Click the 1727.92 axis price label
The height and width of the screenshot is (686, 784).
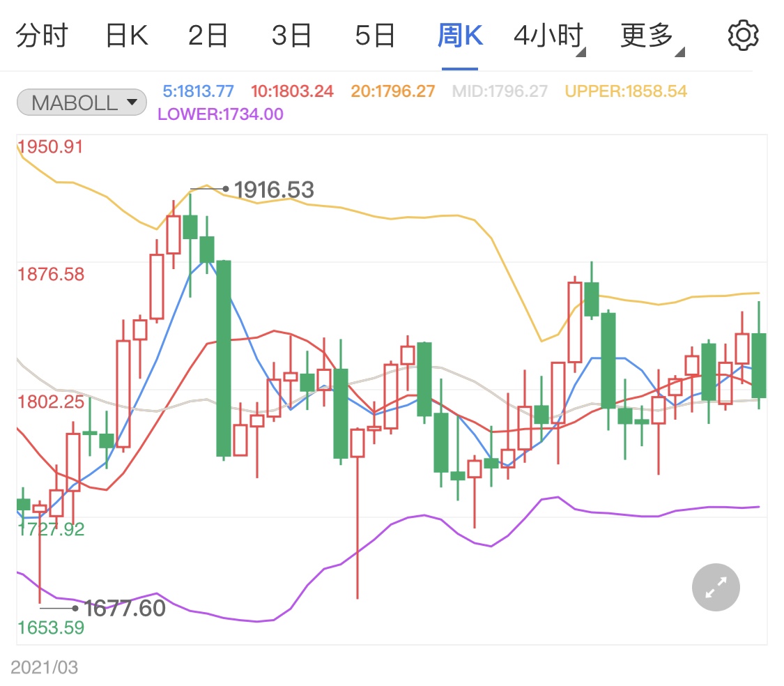(x=51, y=529)
